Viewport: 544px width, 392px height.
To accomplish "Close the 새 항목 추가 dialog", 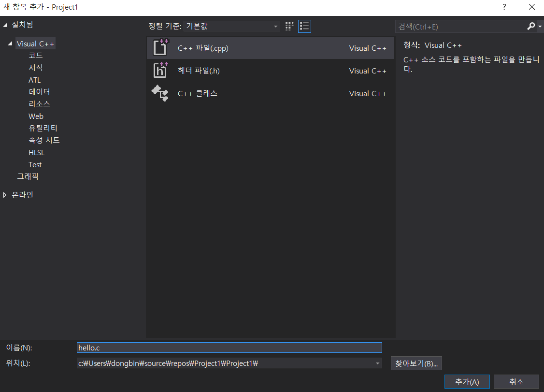I will (x=531, y=7).
